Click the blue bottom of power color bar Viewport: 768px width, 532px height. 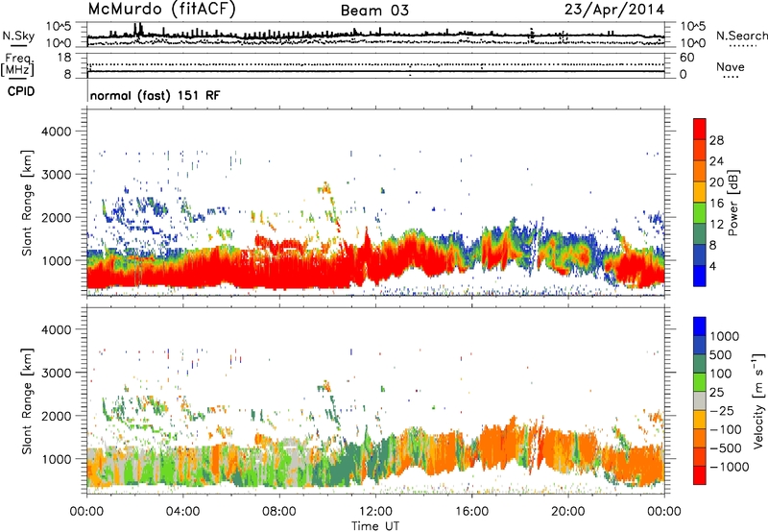pyautogui.click(x=700, y=276)
